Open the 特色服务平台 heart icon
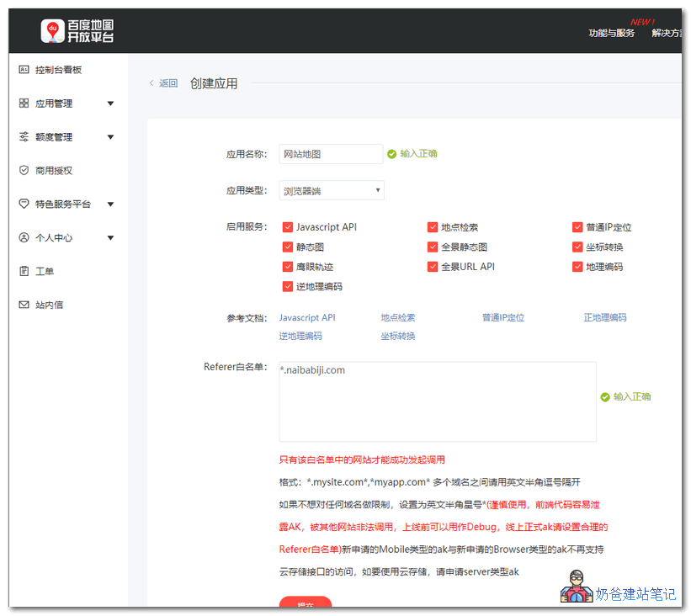The width and height of the screenshot is (691, 616). (24, 204)
